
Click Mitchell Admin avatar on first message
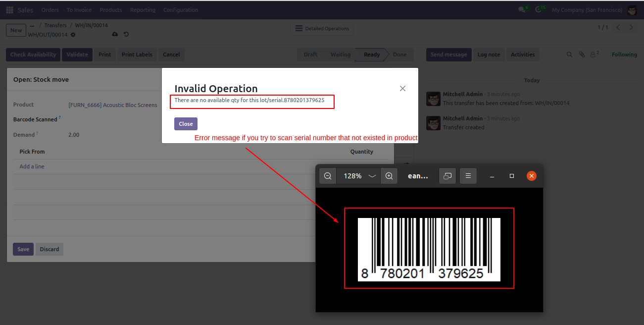click(434, 99)
